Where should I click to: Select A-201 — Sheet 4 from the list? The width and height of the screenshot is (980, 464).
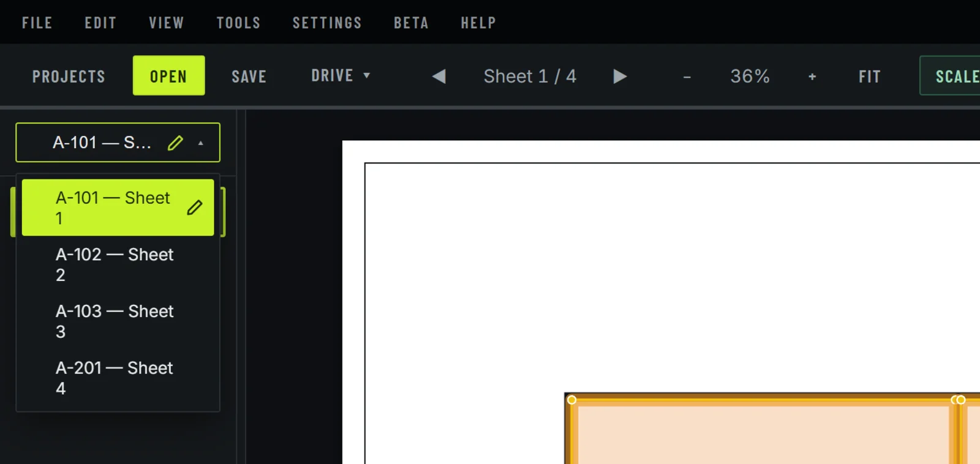(118, 378)
